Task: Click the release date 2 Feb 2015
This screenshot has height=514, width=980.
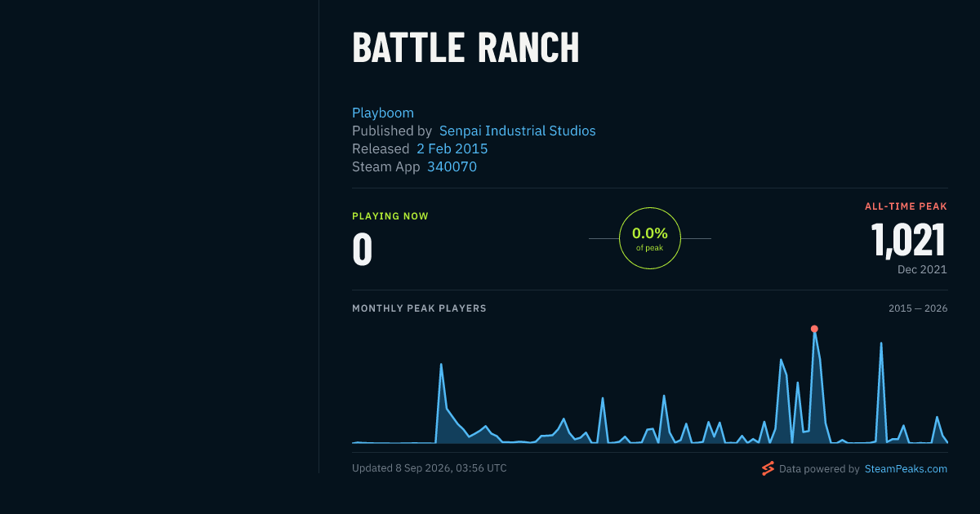Action: [452, 148]
